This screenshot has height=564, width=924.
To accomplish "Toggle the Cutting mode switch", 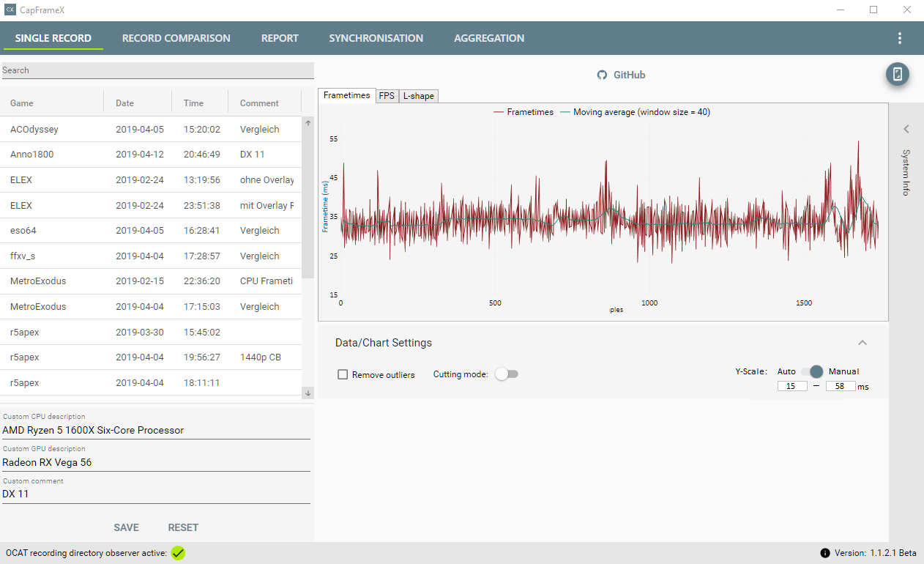I will (x=506, y=374).
